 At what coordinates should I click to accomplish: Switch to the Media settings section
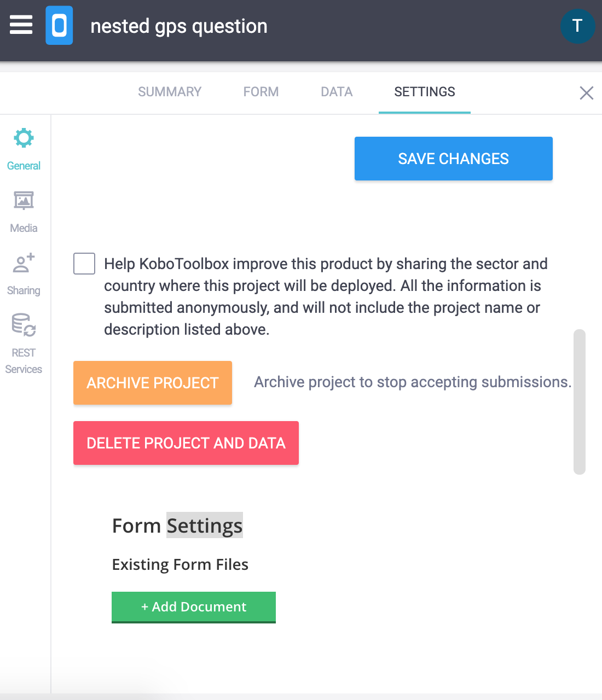(x=23, y=211)
